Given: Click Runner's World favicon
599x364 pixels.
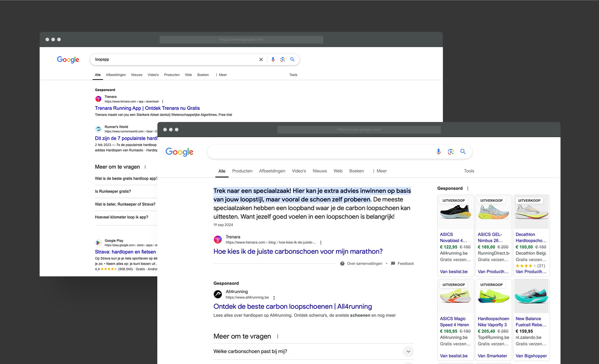Looking at the screenshot, I should pyautogui.click(x=98, y=129).
